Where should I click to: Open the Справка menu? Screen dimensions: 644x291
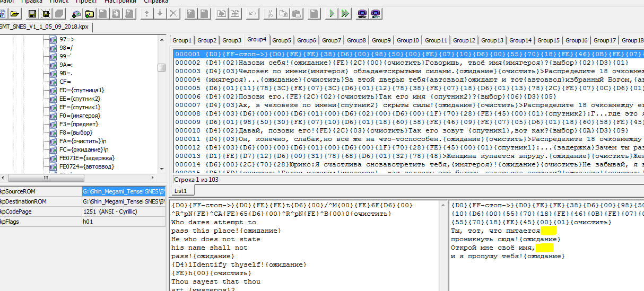pos(156,2)
